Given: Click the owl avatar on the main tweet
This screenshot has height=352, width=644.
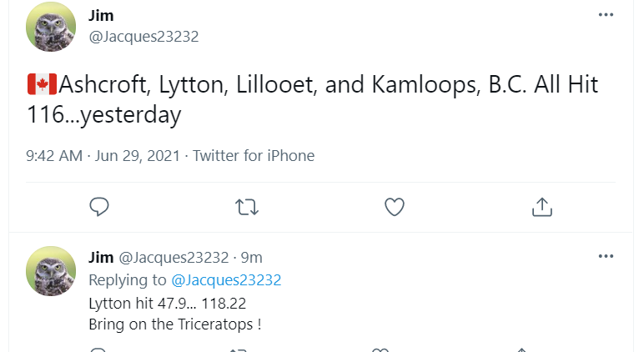Looking at the screenshot, I should coord(51,27).
